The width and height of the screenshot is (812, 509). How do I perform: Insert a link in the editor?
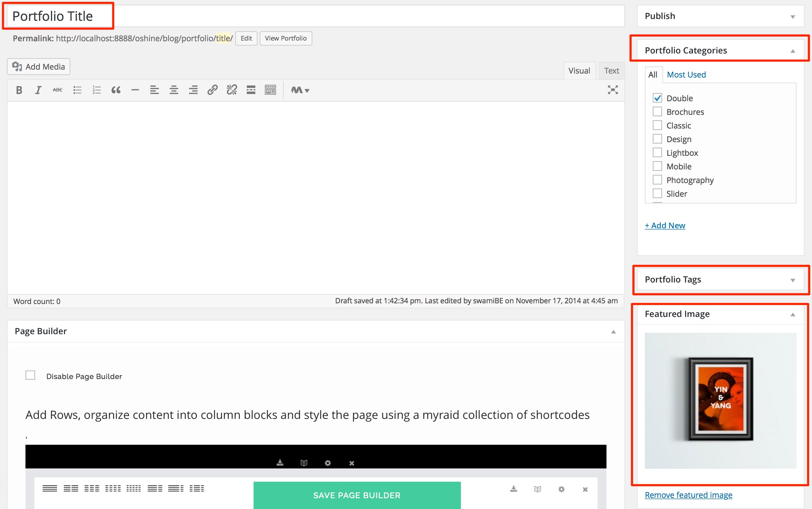(x=212, y=90)
